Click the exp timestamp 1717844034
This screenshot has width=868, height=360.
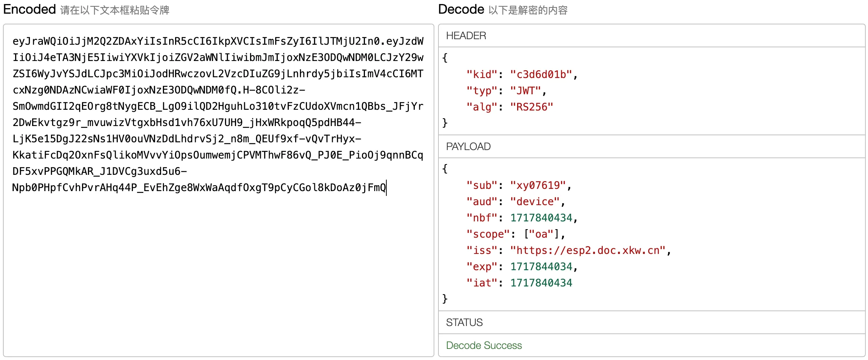[541, 267]
